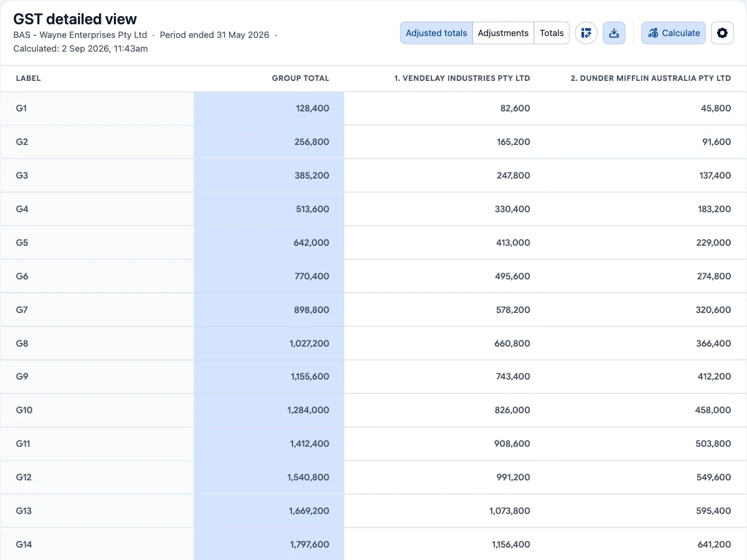This screenshot has height=560, width=747.
Task: Click the Calculate button
Action: coord(674,33)
